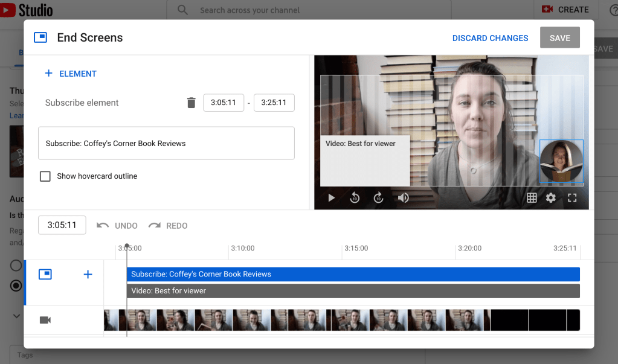The height and width of the screenshot is (364, 618).
Task: Rewind the preview by 10 seconds
Action: [355, 197]
